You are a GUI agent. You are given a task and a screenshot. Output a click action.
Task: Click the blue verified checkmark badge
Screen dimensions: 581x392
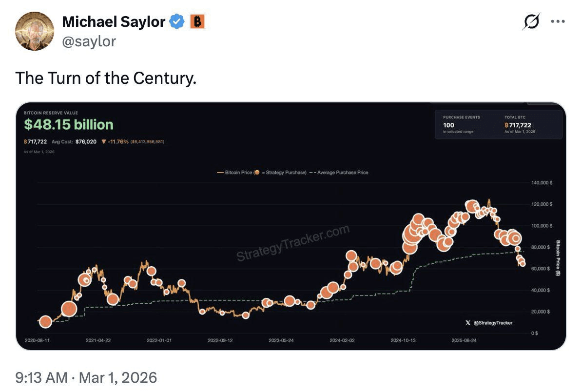(176, 21)
